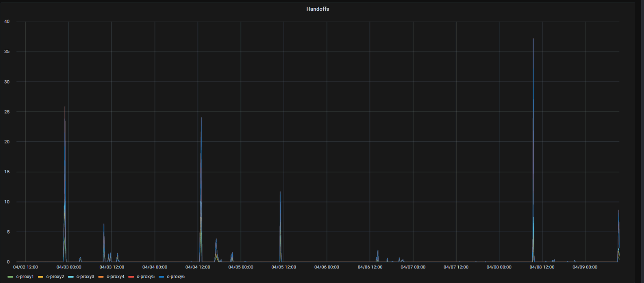
Task: Click the spike peak near 04/04 12:00
Action: pos(201,118)
